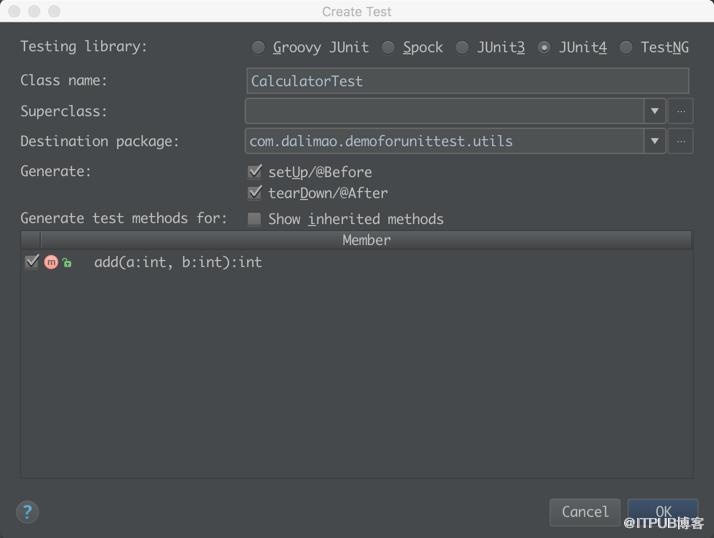Click the green public lock icon

point(67,262)
